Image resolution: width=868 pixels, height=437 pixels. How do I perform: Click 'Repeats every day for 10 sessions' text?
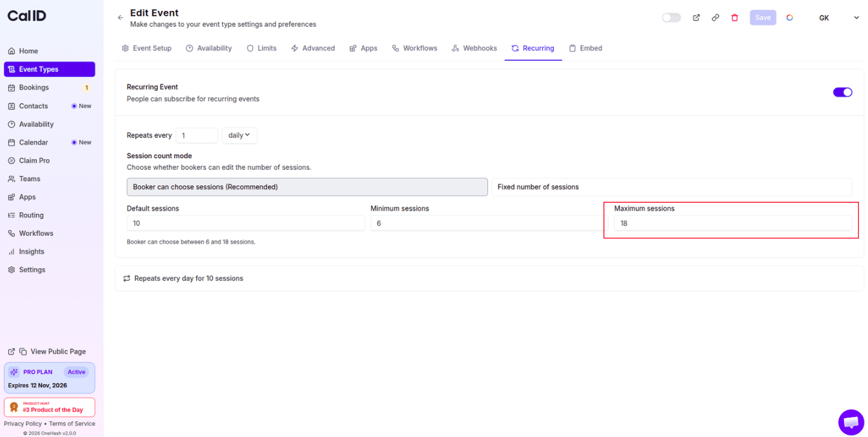click(189, 278)
